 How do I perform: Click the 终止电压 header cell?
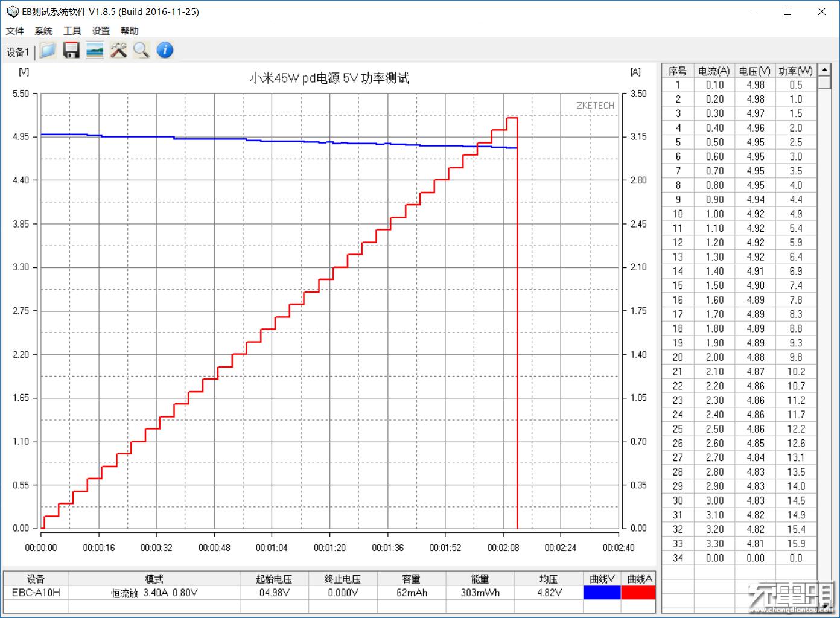tap(343, 579)
